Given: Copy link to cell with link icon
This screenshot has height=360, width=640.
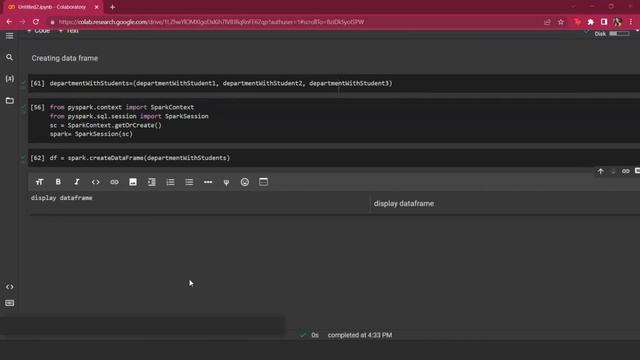Looking at the screenshot, I should pos(625,171).
